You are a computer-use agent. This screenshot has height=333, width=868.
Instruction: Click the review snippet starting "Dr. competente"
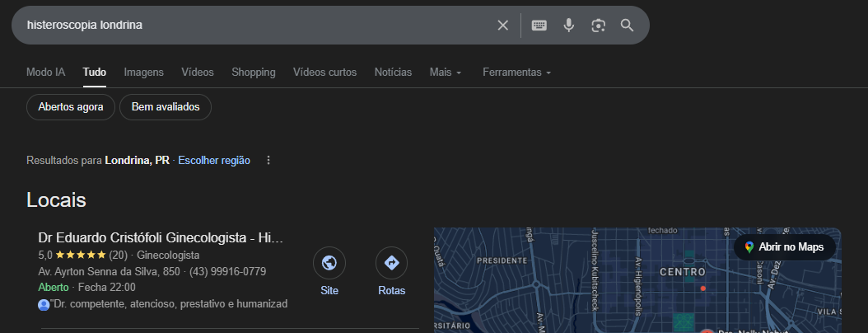tap(169, 303)
